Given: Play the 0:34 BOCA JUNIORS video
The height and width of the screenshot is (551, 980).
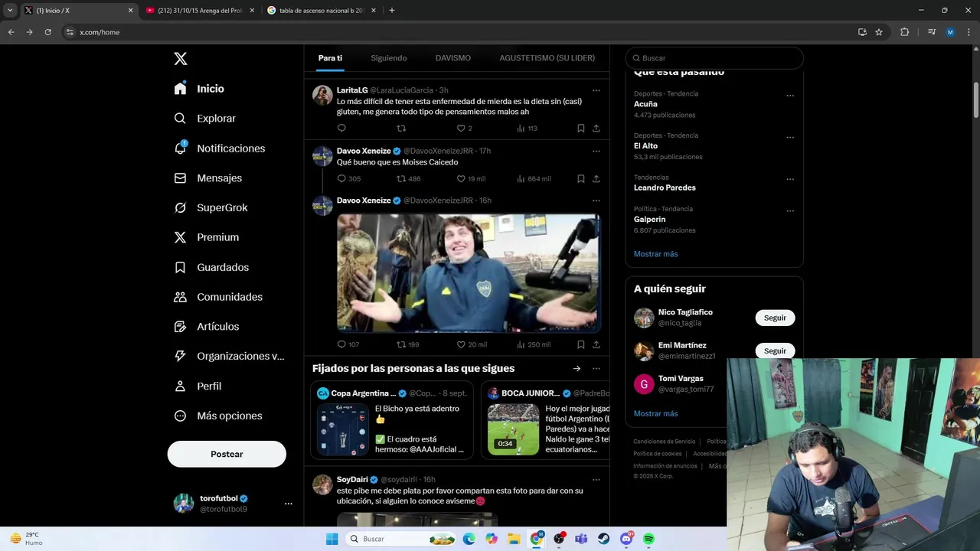Looking at the screenshot, I should click(514, 430).
